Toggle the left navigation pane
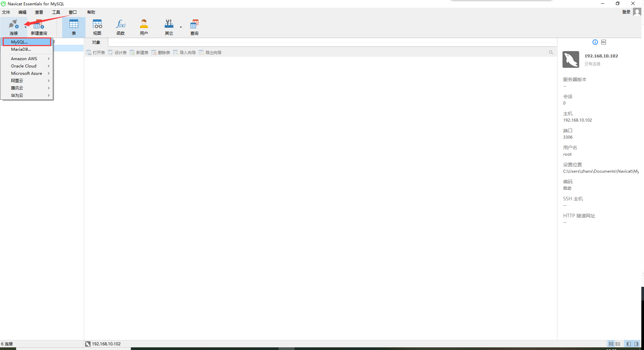The image size is (644, 350). point(629,344)
